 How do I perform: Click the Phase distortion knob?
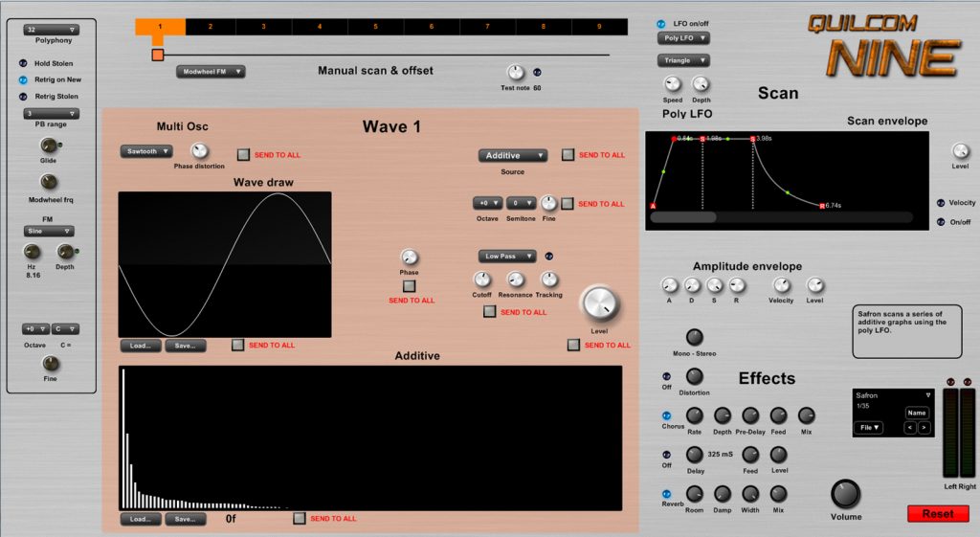(x=199, y=151)
